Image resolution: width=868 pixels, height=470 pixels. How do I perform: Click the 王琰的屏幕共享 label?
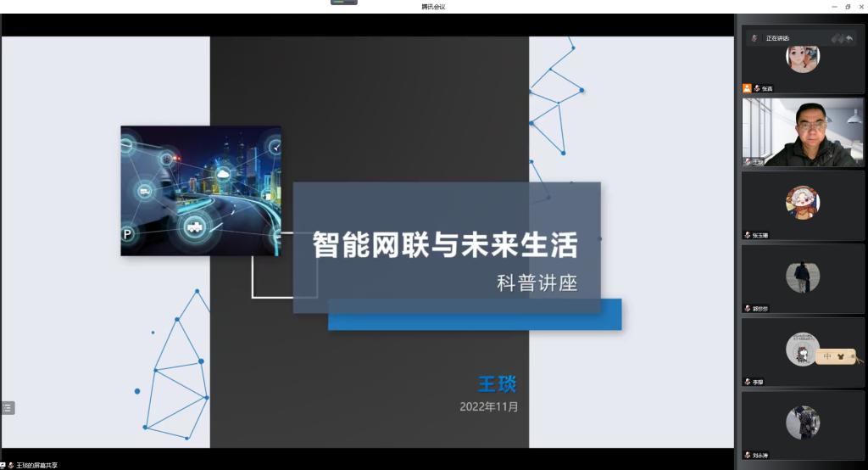[36, 465]
